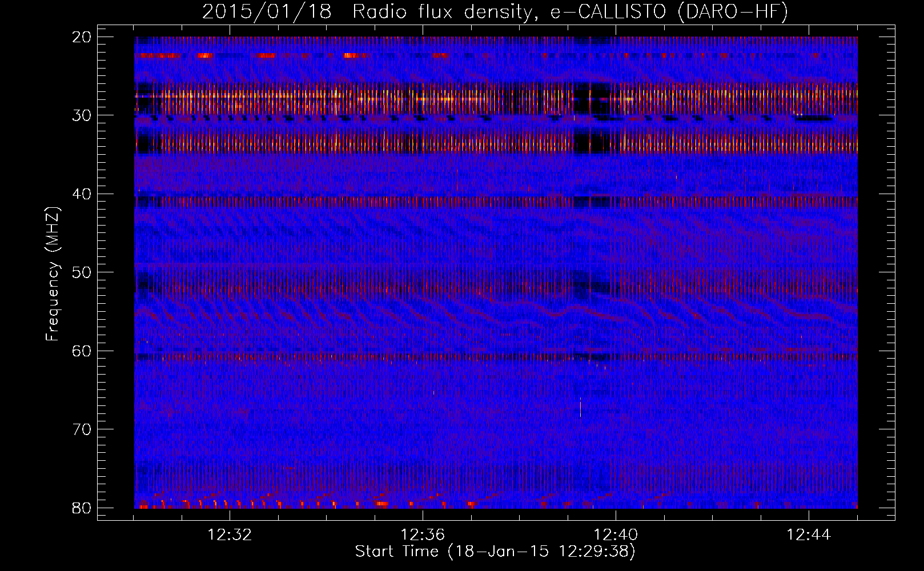
Task: Click the 50 MHz frequency tick label
Action: [82, 272]
